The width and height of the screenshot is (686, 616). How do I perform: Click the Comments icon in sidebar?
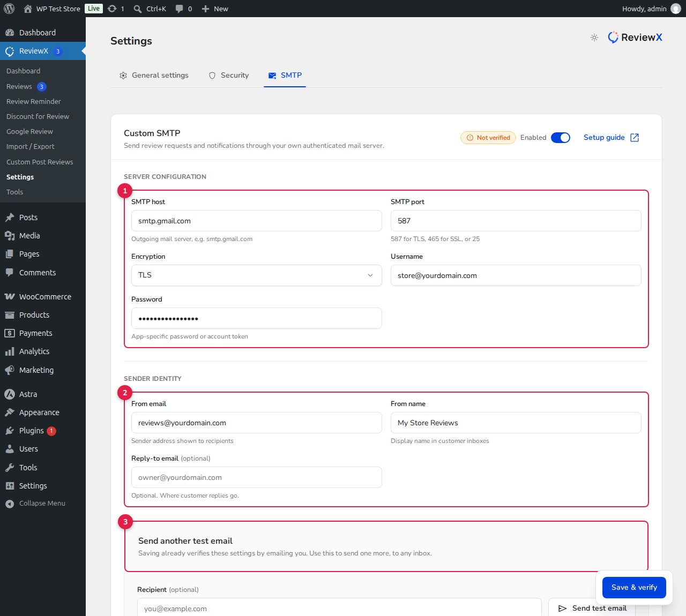10,273
